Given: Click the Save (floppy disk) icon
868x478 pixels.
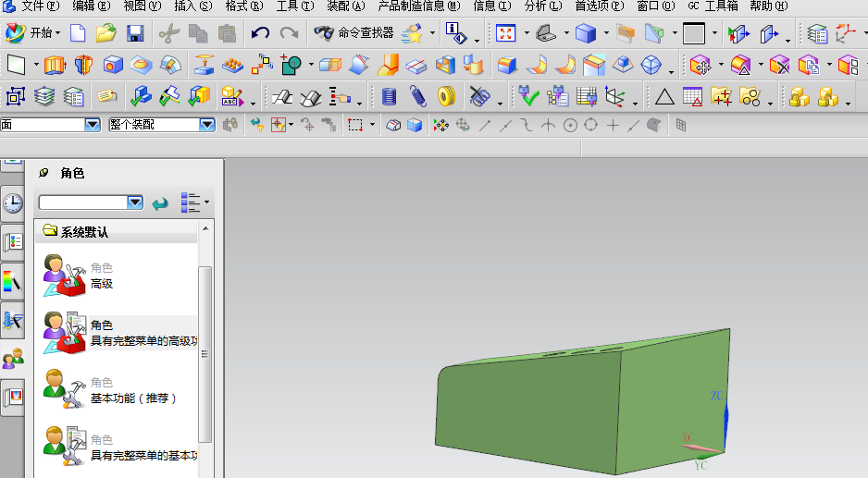Looking at the screenshot, I should click(x=134, y=34).
